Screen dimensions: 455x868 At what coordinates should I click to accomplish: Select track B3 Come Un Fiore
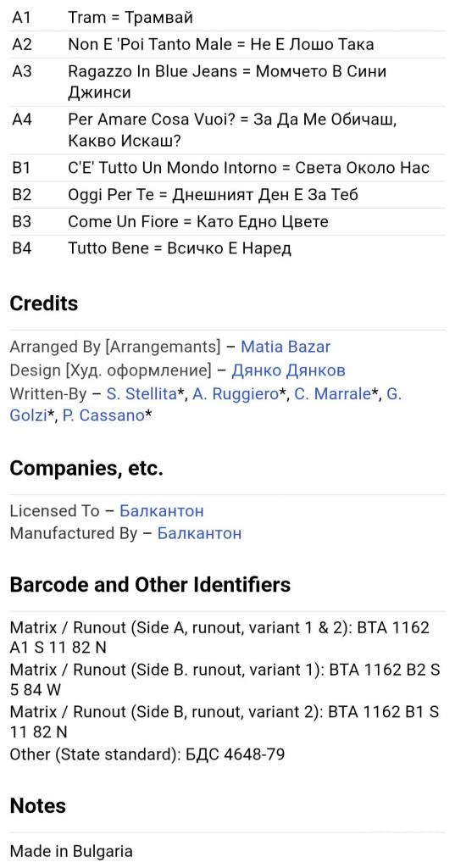227,221
